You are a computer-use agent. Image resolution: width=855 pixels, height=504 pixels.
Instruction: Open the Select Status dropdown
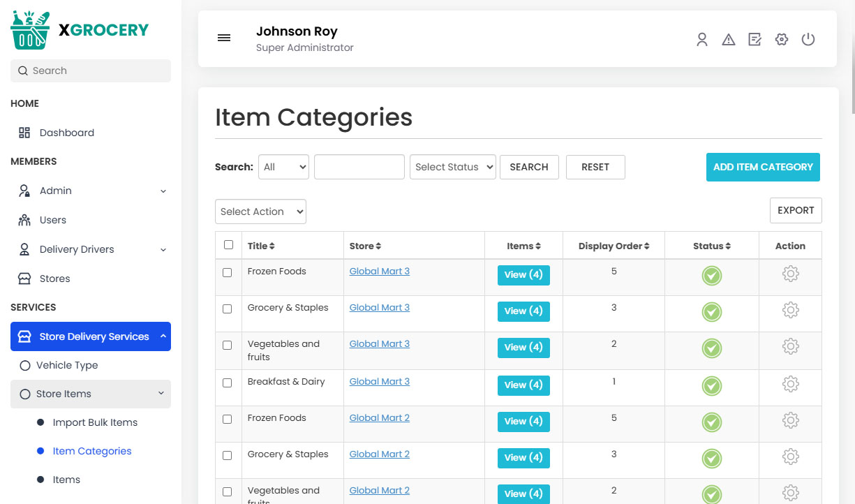point(452,167)
